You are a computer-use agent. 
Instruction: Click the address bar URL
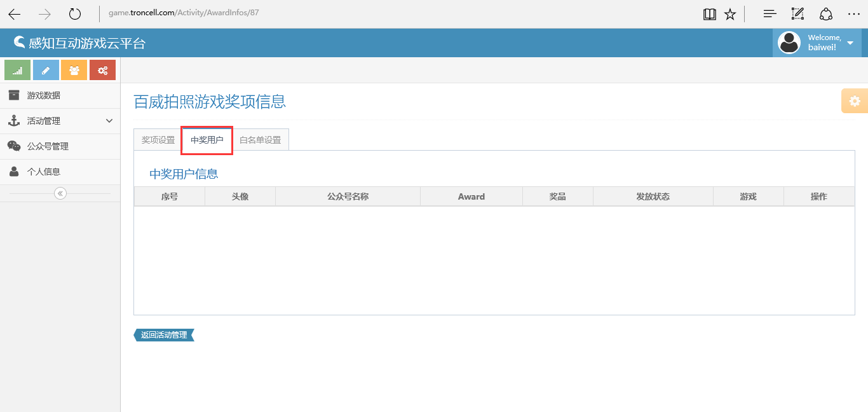click(184, 13)
